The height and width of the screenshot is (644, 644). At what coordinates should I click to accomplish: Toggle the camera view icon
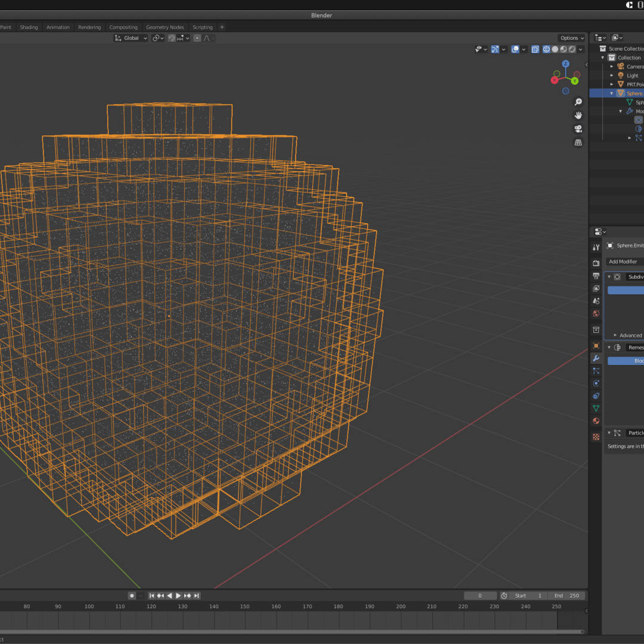[578, 129]
